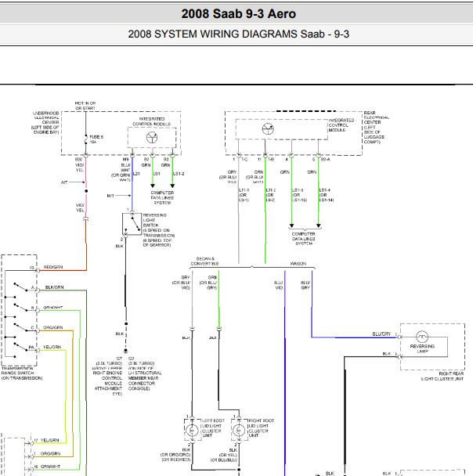The height and width of the screenshot is (476, 473).
Task: Click the 'M/T' arrow label
Action: 111,196
